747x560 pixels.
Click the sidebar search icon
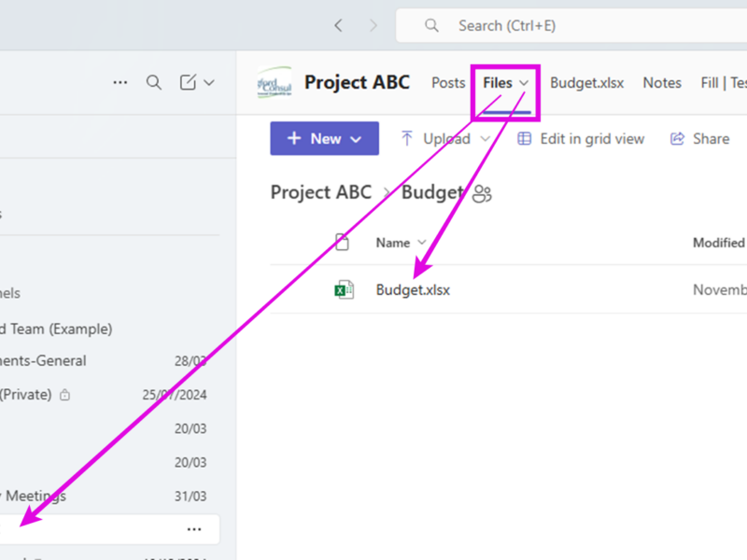(154, 82)
